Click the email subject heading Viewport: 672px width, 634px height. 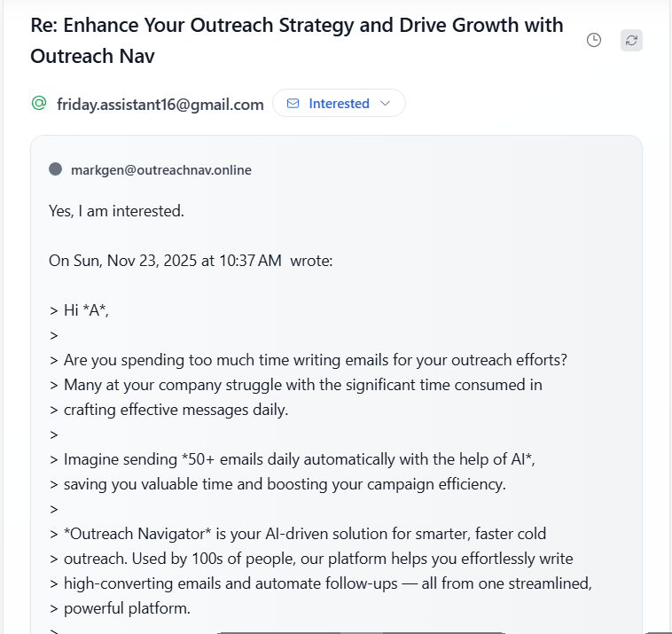point(296,40)
